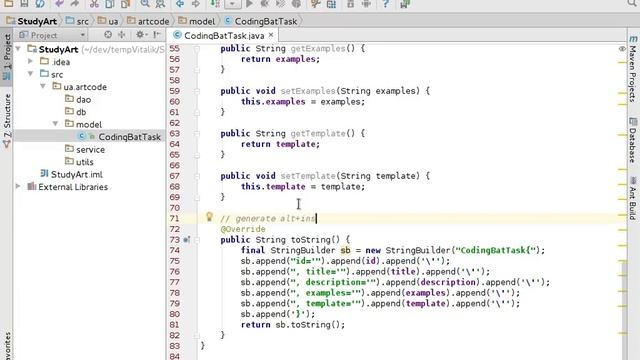Screen dimensions: 640x360
Task: Click the override gutter icon on line 73
Action: coord(187,240)
